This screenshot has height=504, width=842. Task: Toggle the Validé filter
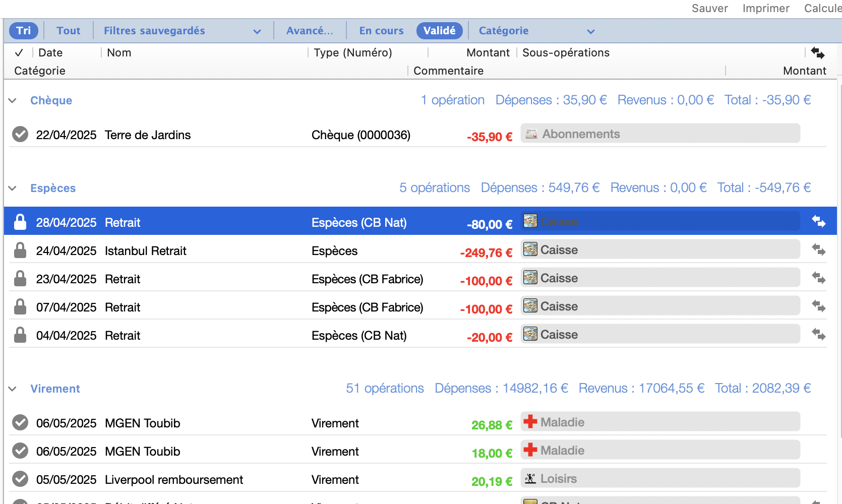(x=440, y=31)
